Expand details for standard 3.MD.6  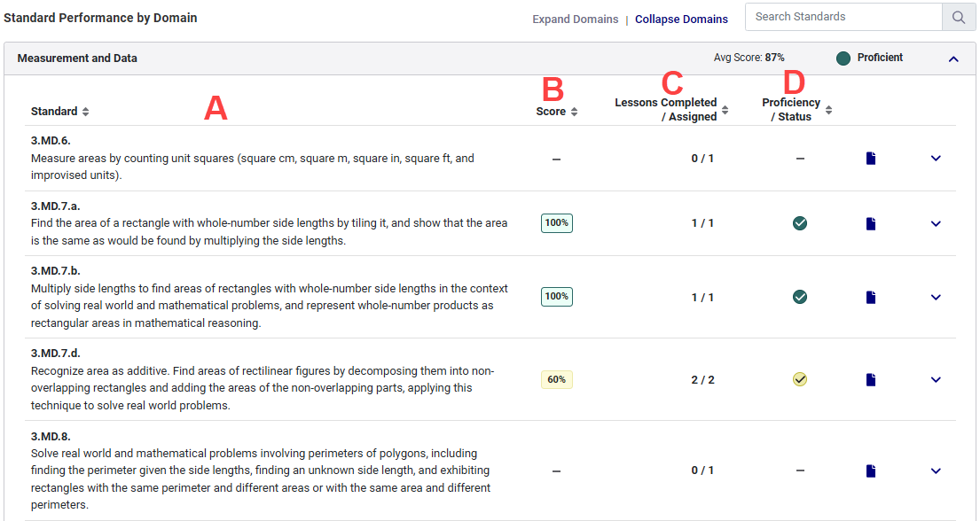[936, 158]
